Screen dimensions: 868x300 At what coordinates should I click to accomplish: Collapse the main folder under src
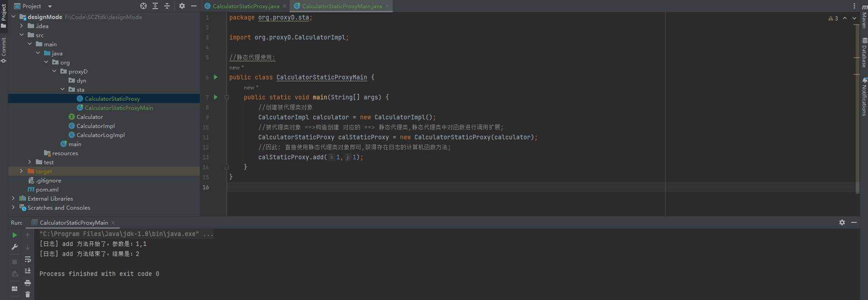(30, 44)
